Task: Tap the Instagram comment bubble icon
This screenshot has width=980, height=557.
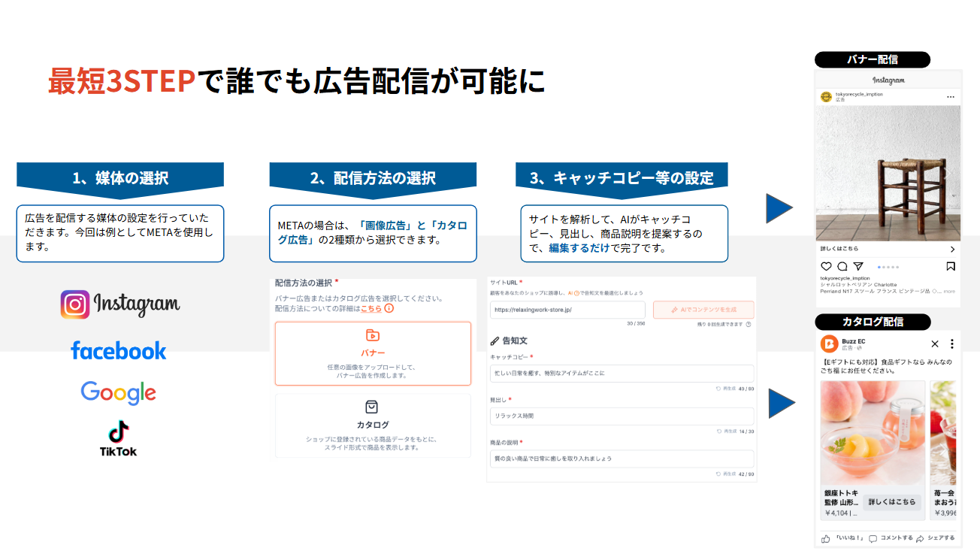Action: coord(842,266)
